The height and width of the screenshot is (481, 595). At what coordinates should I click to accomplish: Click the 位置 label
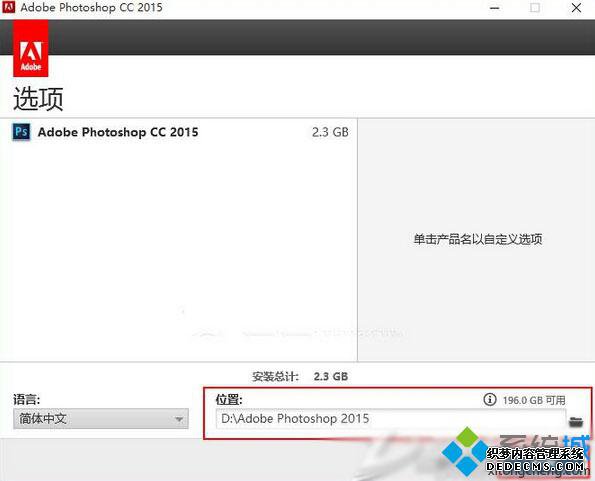pyautogui.click(x=229, y=399)
